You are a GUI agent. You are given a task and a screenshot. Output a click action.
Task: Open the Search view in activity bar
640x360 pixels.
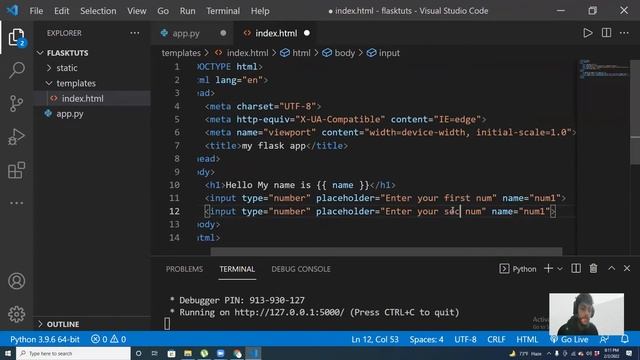tap(16, 70)
